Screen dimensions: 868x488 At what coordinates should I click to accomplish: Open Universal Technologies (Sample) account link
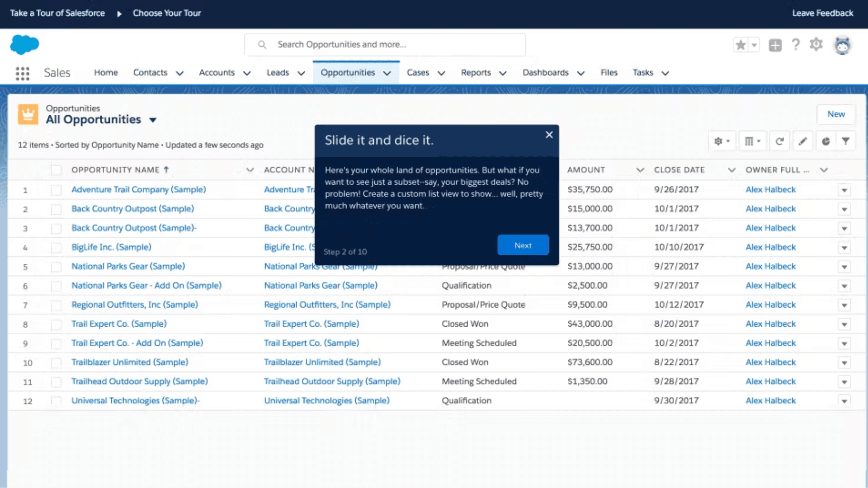point(326,401)
